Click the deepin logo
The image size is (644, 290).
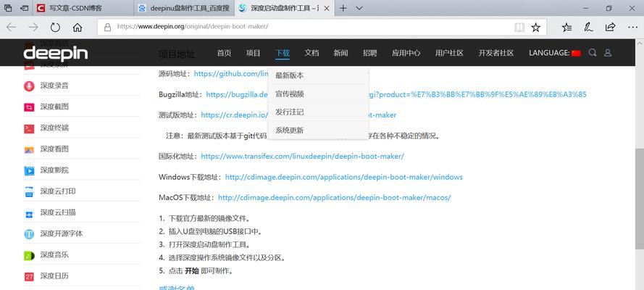[x=56, y=54]
